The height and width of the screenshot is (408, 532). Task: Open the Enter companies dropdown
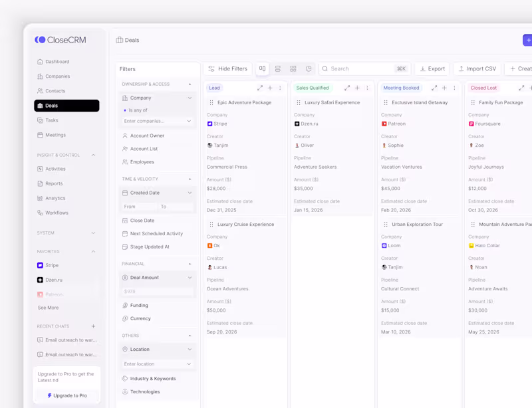pyautogui.click(x=158, y=121)
